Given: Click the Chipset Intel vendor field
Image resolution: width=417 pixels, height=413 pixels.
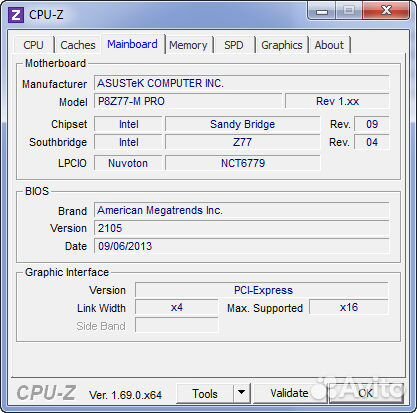Looking at the screenshot, I should click(x=128, y=124).
